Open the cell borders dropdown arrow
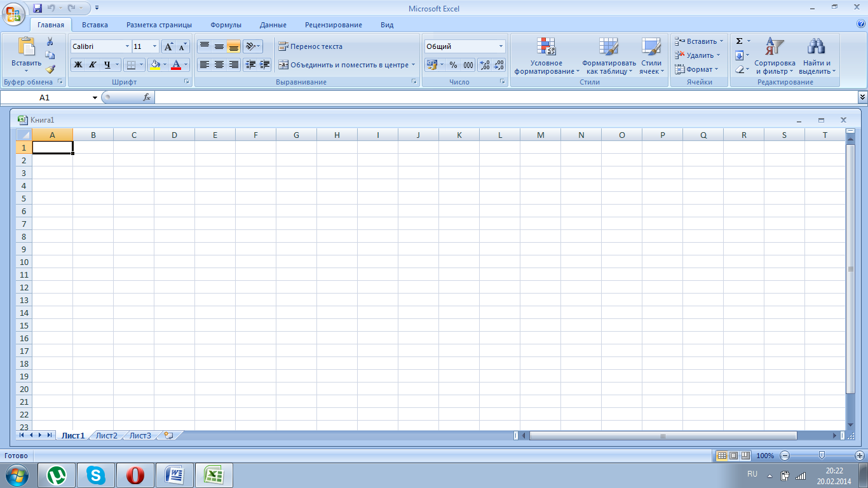This screenshot has width=868, height=488. (141, 65)
